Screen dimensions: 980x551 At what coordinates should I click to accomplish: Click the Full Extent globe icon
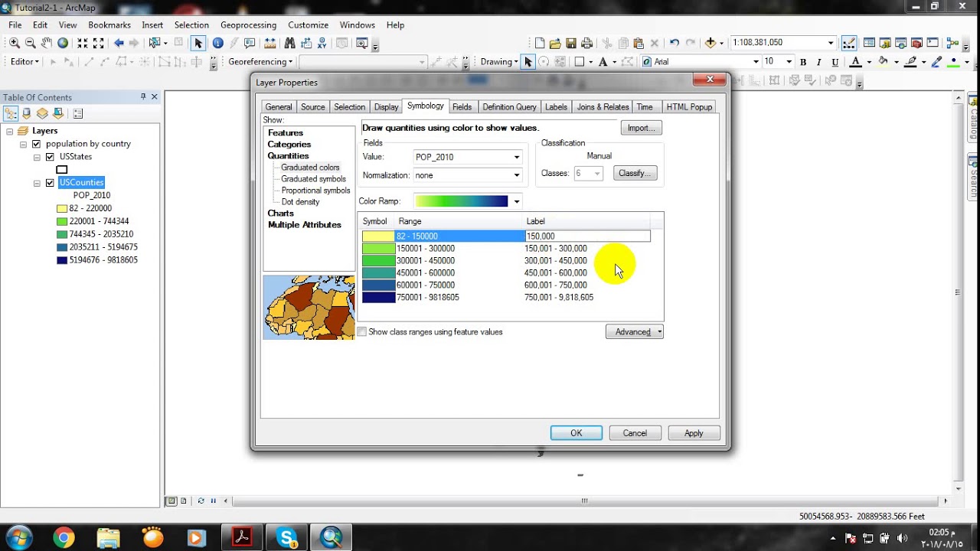[63, 43]
